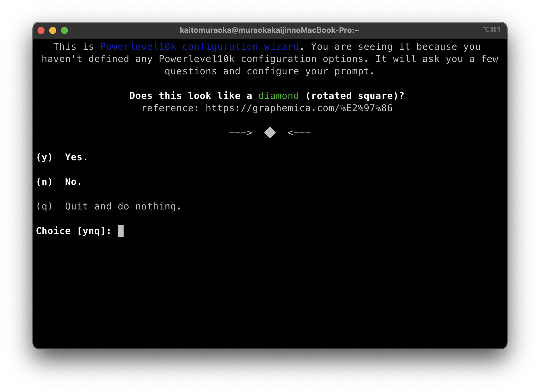Click the blue 'Powerlevel10k configuration wizard' text
The width and height of the screenshot is (540, 392).
(199, 47)
